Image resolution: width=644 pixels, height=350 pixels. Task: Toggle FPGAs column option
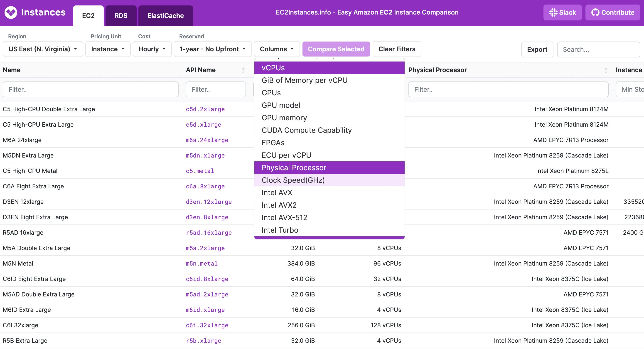(x=329, y=143)
